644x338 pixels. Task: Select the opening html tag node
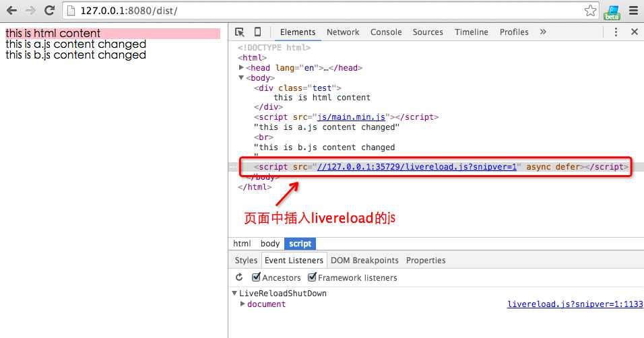[252, 58]
